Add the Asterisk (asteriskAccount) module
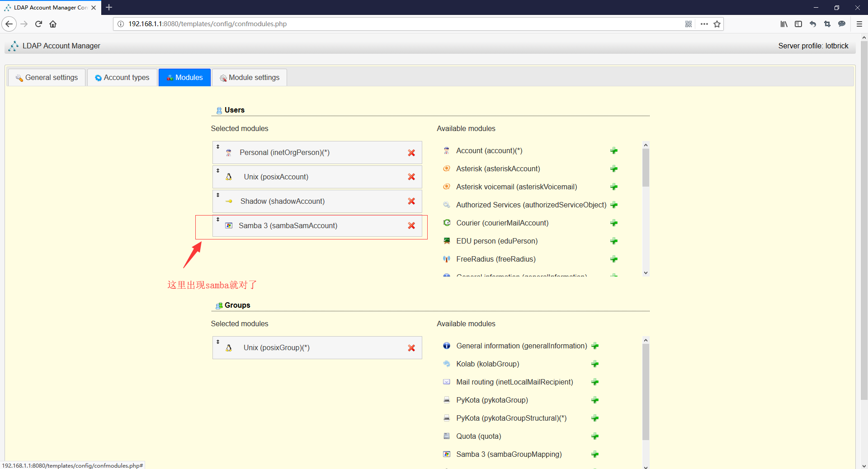This screenshot has height=469, width=868. pyautogui.click(x=614, y=169)
